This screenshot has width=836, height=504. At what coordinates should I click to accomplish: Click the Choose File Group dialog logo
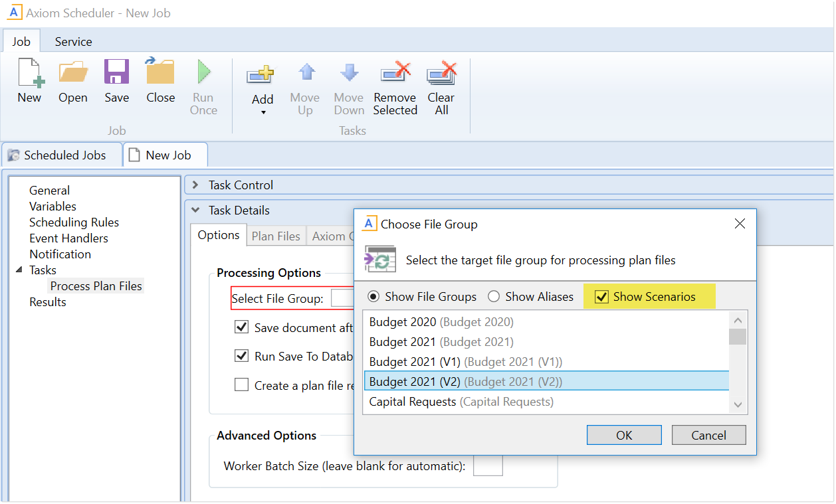369,224
